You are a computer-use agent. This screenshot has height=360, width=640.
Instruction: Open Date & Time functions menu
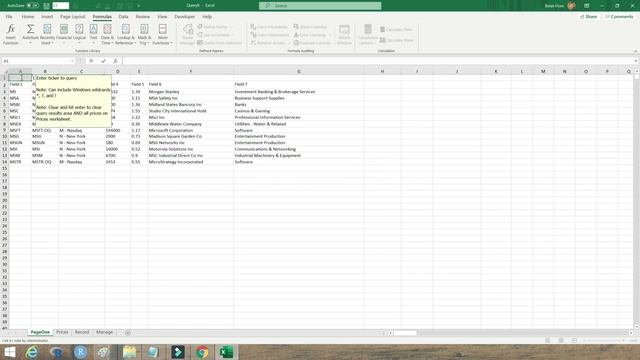[107, 34]
